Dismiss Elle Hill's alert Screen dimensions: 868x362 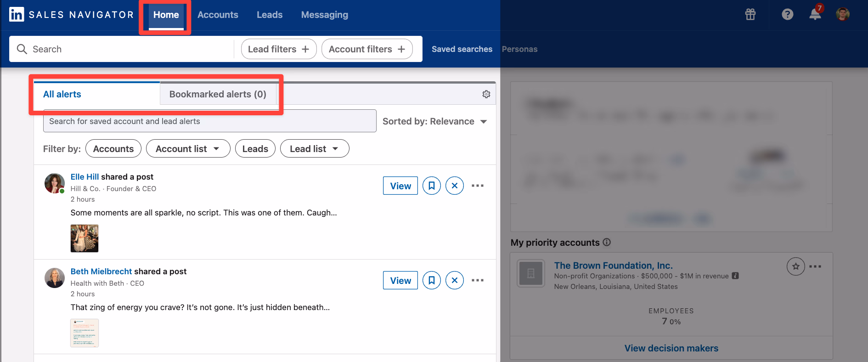[x=455, y=186]
